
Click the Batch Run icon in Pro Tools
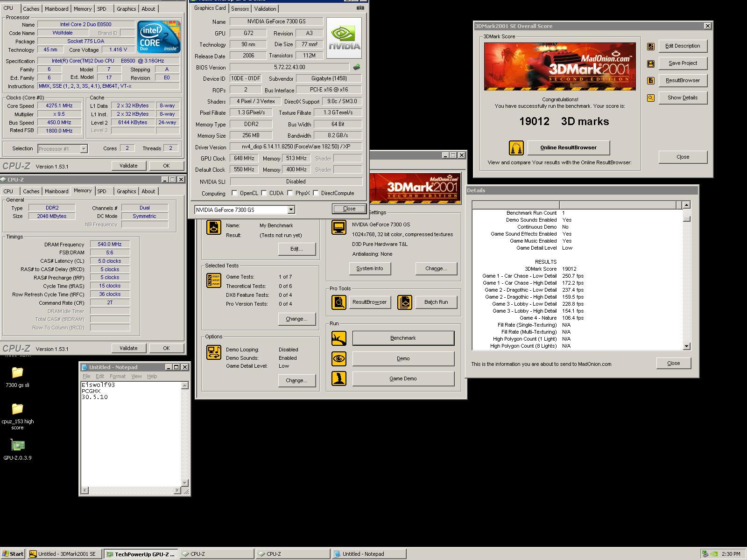click(405, 302)
